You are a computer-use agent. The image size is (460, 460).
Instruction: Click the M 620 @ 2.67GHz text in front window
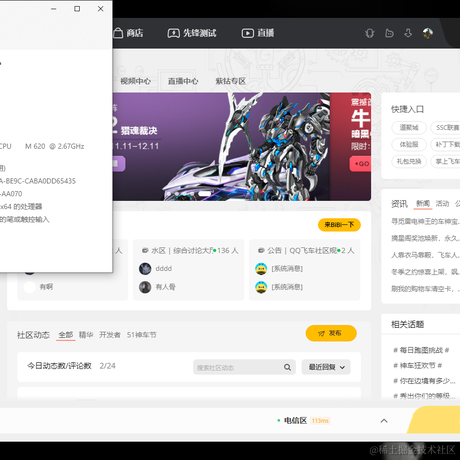55,146
